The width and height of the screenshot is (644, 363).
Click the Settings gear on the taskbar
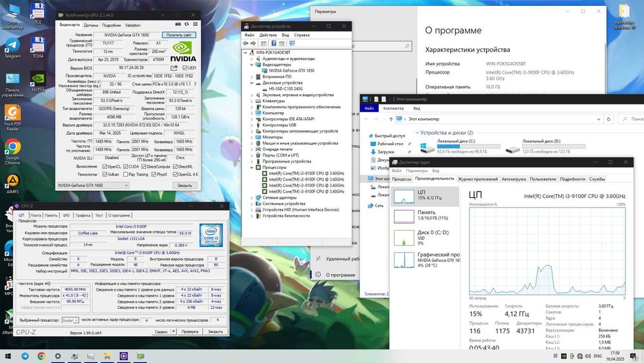[58, 356]
